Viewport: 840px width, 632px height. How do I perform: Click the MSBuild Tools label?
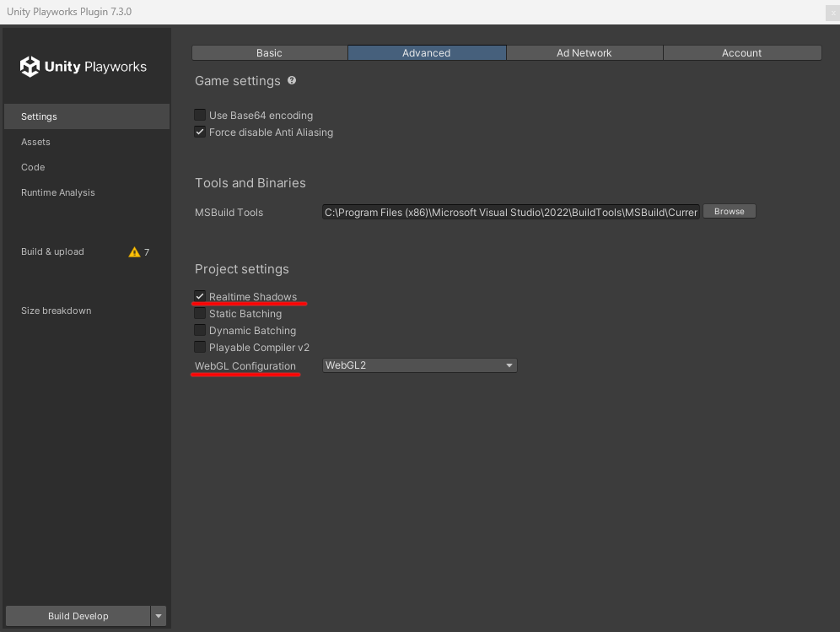pyautogui.click(x=229, y=213)
